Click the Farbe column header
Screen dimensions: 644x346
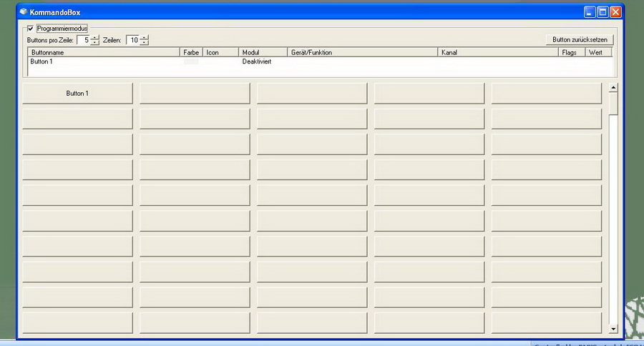191,52
